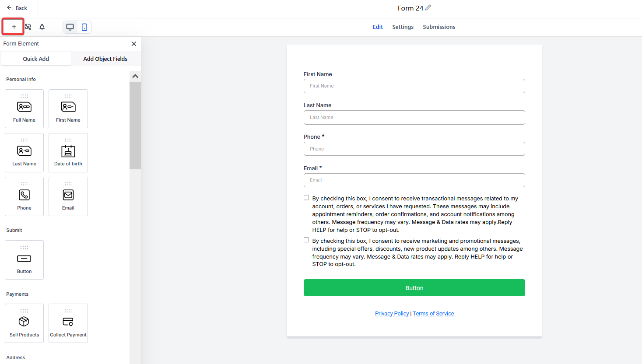642x364 pixels.
Task: Click the plus add element icon
Action: [14, 27]
